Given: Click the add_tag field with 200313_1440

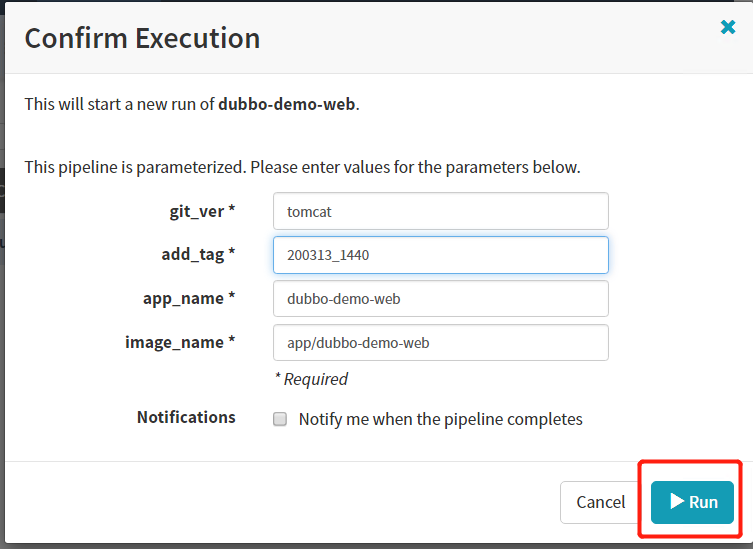Looking at the screenshot, I should click(x=440, y=255).
